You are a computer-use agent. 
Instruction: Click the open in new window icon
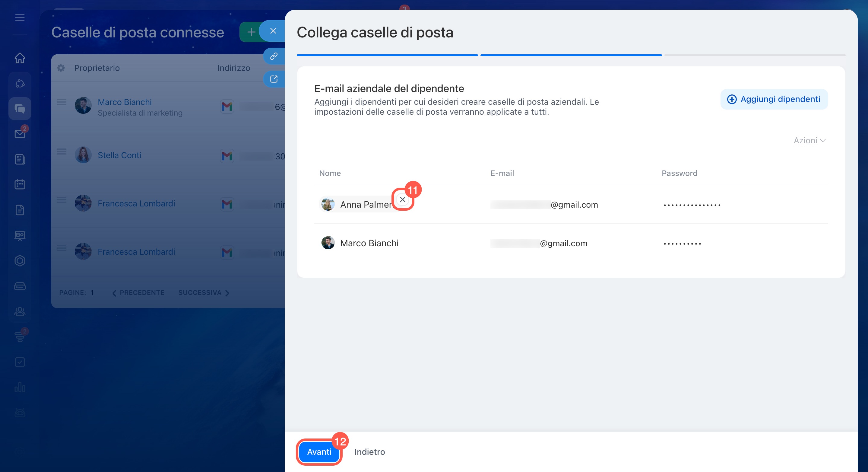click(x=274, y=79)
